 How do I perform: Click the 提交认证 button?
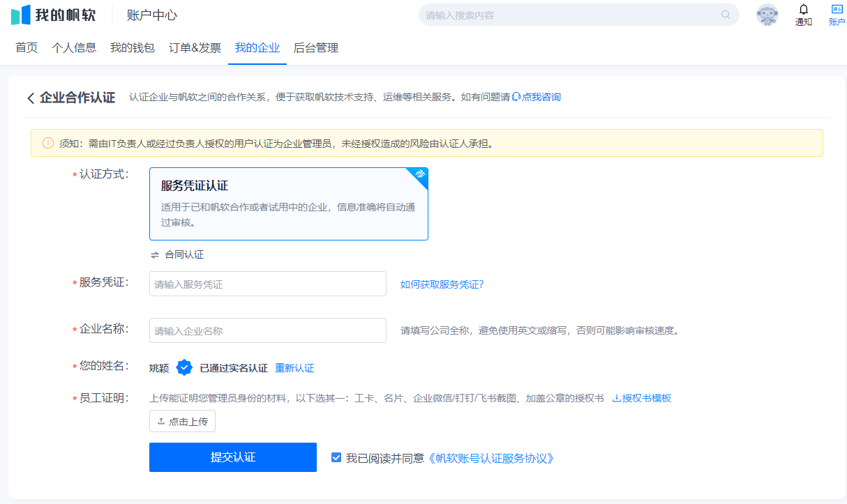pos(233,457)
